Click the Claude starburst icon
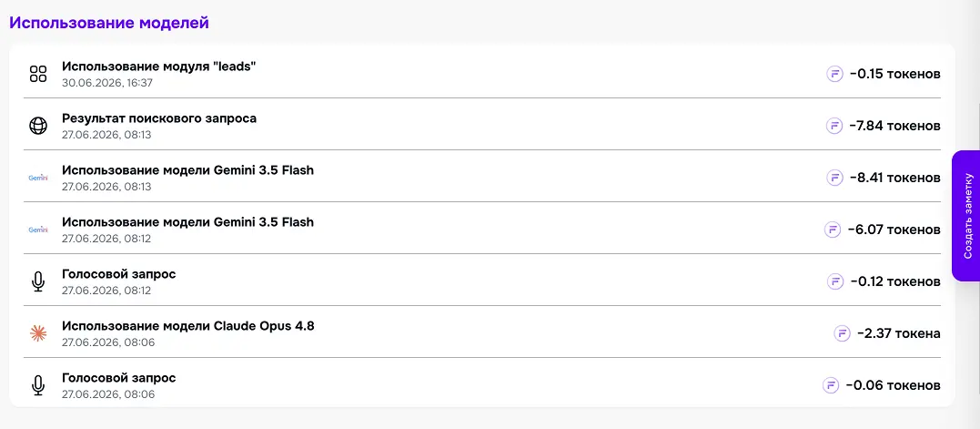Image resolution: width=980 pixels, height=429 pixels. 38,333
